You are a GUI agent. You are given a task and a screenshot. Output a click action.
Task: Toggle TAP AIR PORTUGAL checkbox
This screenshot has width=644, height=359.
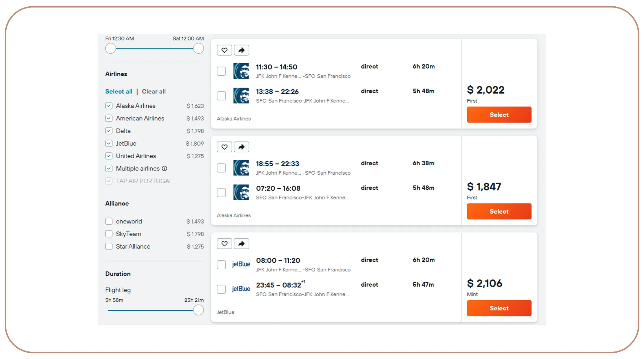(109, 181)
